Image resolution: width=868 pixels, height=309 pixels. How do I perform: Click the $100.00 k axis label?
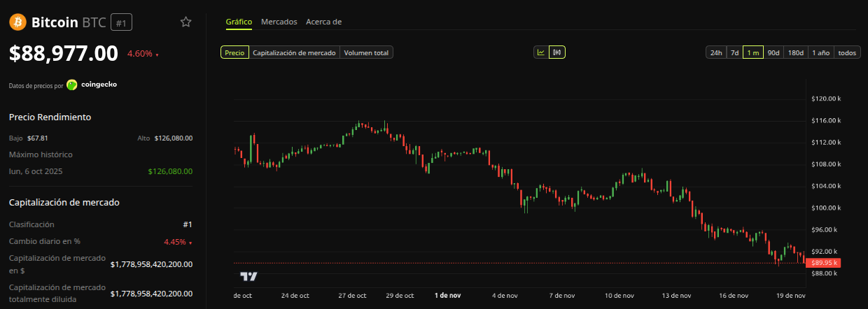coord(825,208)
